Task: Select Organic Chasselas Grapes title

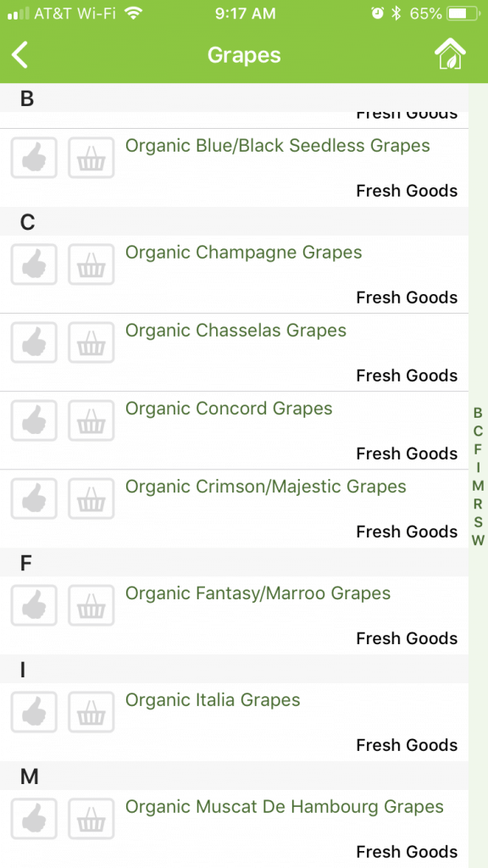Action: pyautogui.click(x=236, y=331)
